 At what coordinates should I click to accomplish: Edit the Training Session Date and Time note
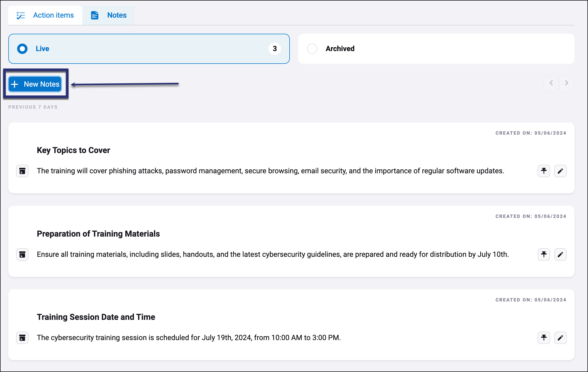560,338
